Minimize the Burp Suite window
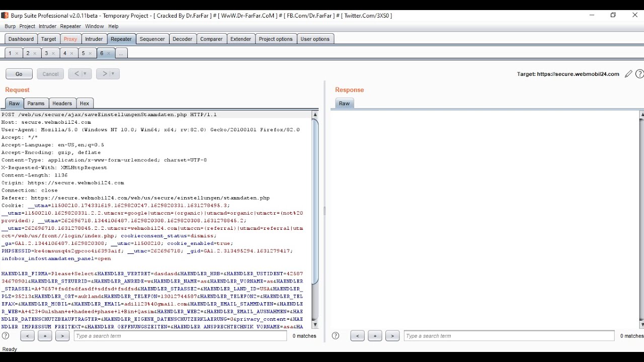Image resolution: width=644 pixels, height=362 pixels. tap(592, 15)
